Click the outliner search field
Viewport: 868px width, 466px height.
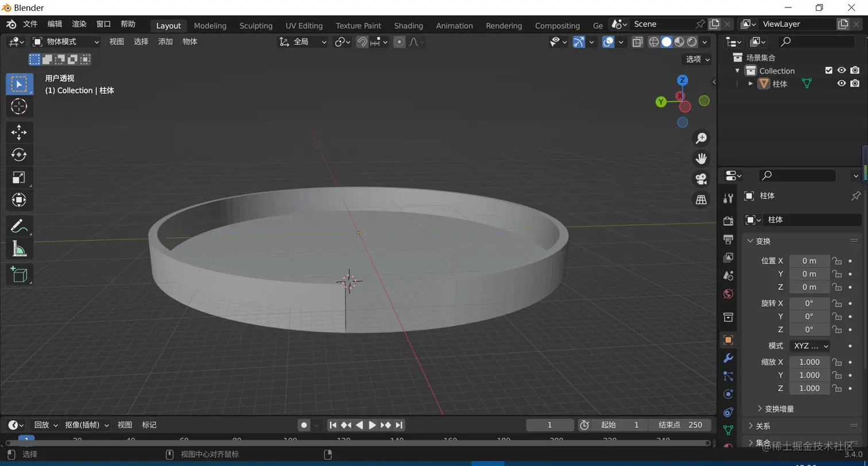point(816,41)
